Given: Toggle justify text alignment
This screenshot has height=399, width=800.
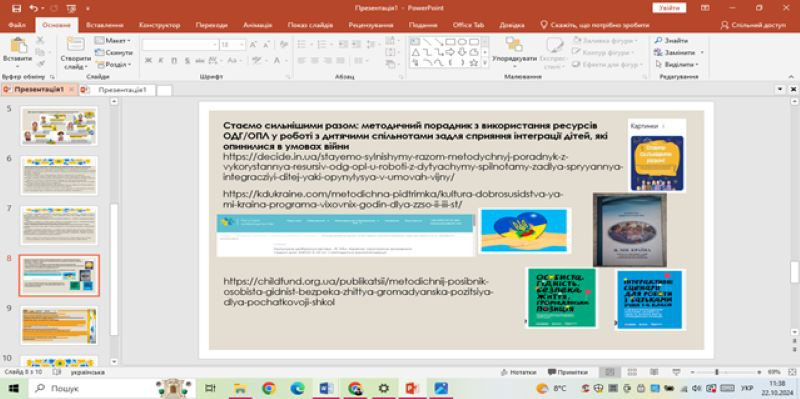Looking at the screenshot, I should point(339,60).
